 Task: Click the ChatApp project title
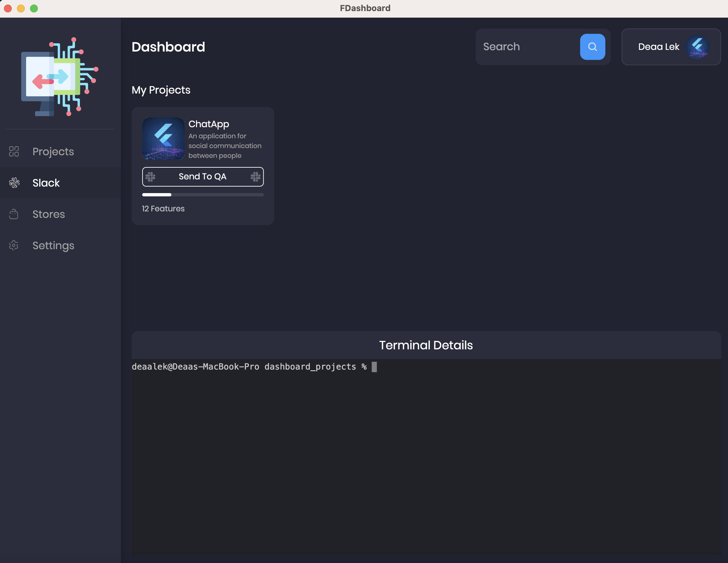209,124
